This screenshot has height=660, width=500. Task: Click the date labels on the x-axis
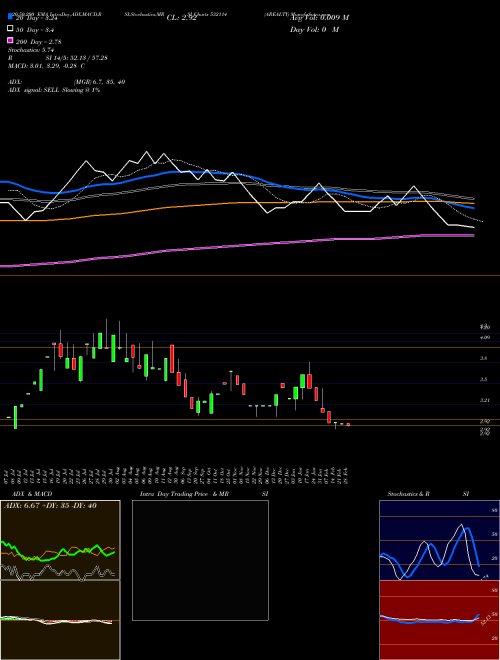point(178,475)
